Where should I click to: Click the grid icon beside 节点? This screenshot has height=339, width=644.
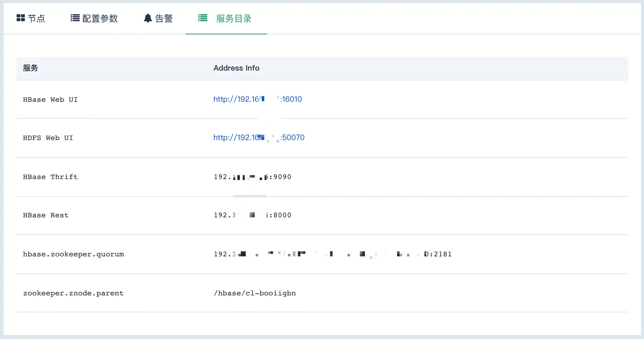click(21, 18)
